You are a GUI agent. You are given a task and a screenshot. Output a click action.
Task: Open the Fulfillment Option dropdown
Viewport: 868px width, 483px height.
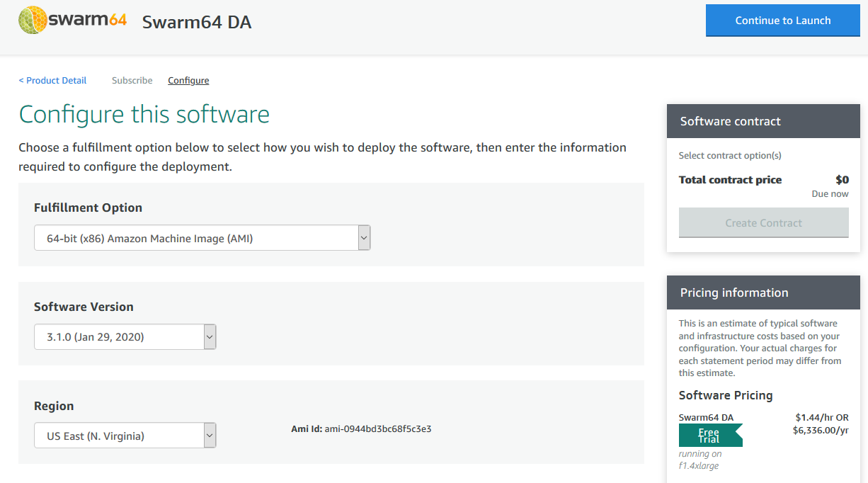202,239
